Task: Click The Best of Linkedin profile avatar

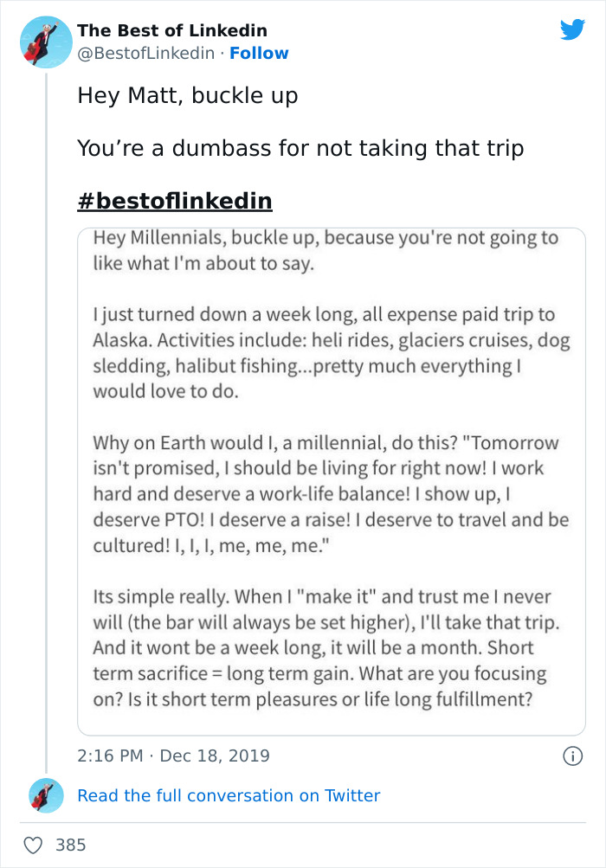Action: pyautogui.click(x=46, y=41)
